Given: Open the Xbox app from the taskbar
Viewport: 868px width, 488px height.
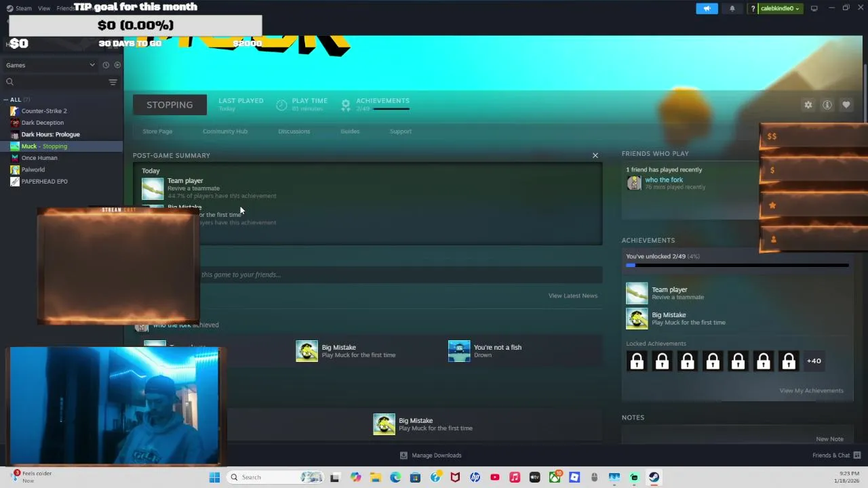Looking at the screenshot, I should [x=555, y=477].
